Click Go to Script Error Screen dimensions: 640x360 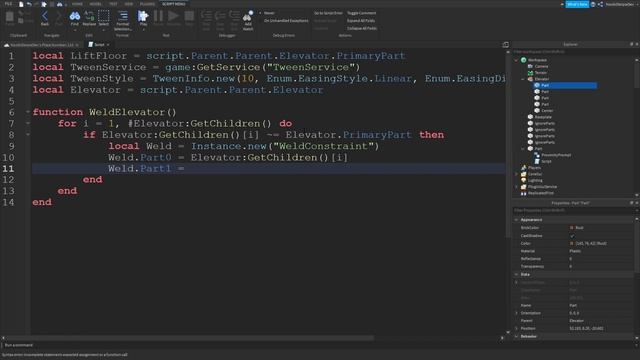pos(328,13)
